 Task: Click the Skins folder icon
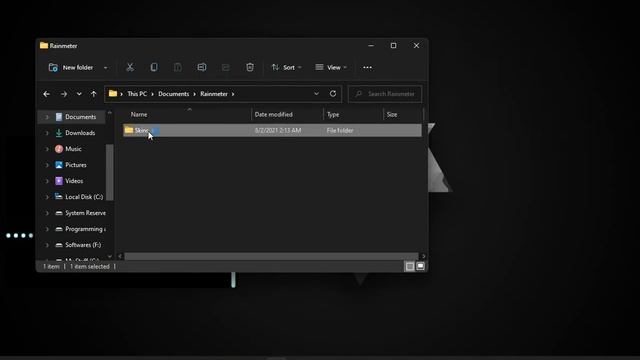point(129,130)
